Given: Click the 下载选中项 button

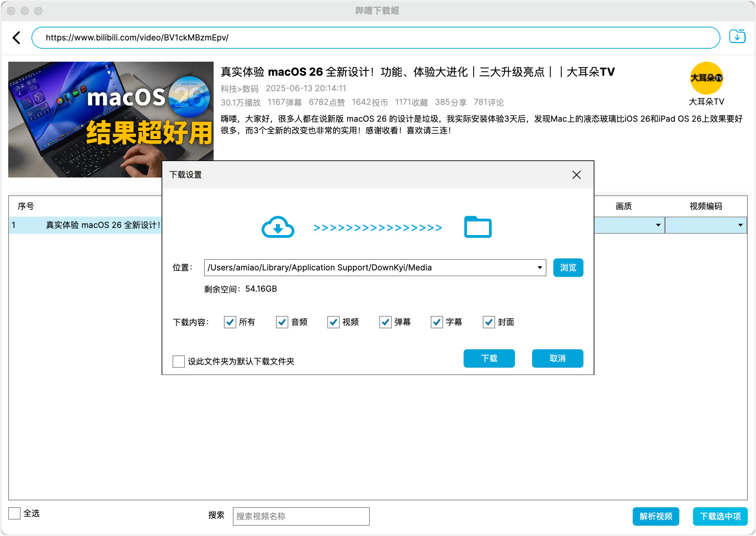Looking at the screenshot, I should tap(720, 516).
